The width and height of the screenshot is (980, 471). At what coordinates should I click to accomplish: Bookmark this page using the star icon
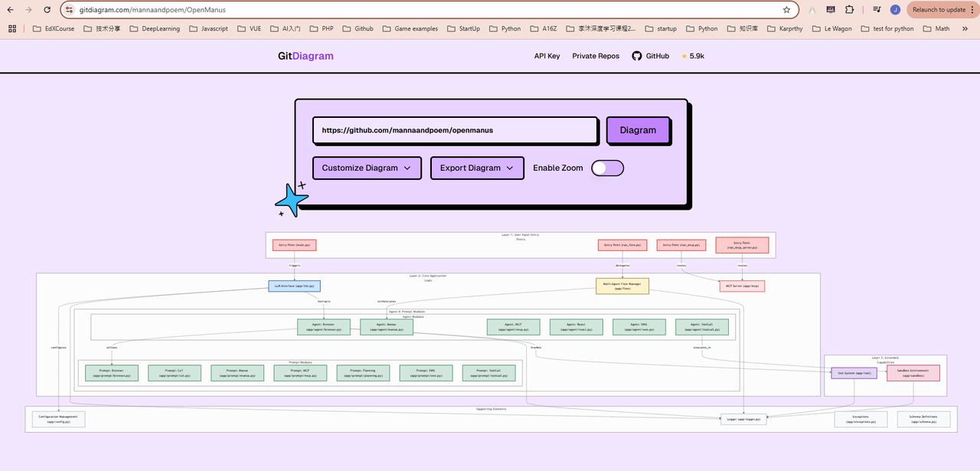(786, 10)
